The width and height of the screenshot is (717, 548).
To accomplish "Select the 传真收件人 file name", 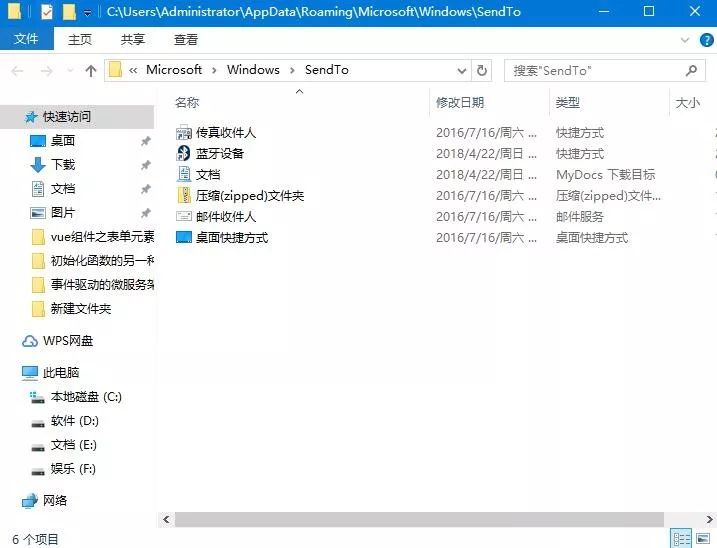I will click(x=226, y=133).
